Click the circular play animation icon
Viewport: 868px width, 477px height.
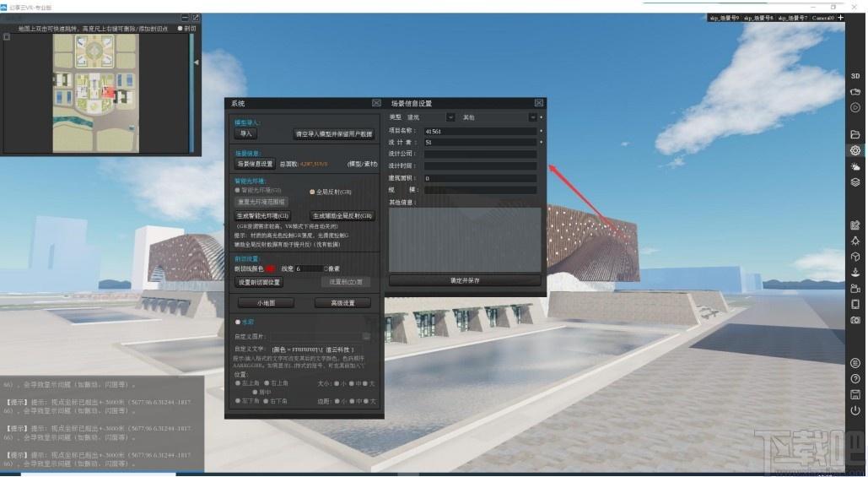pyautogui.click(x=855, y=107)
